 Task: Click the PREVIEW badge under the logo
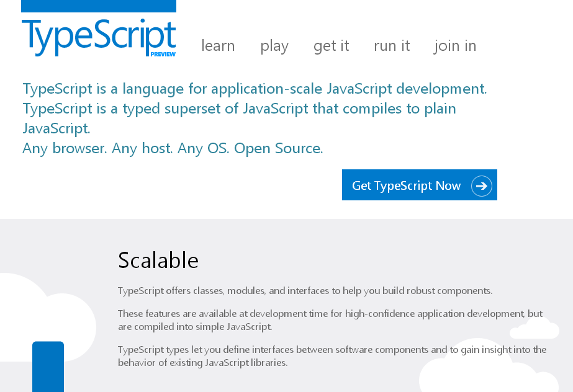[163, 54]
